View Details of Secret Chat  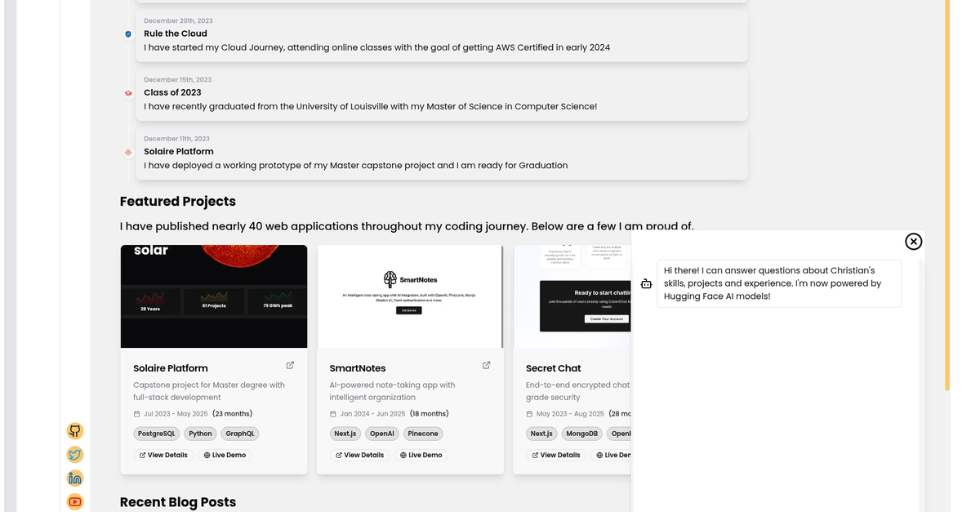[x=556, y=455]
